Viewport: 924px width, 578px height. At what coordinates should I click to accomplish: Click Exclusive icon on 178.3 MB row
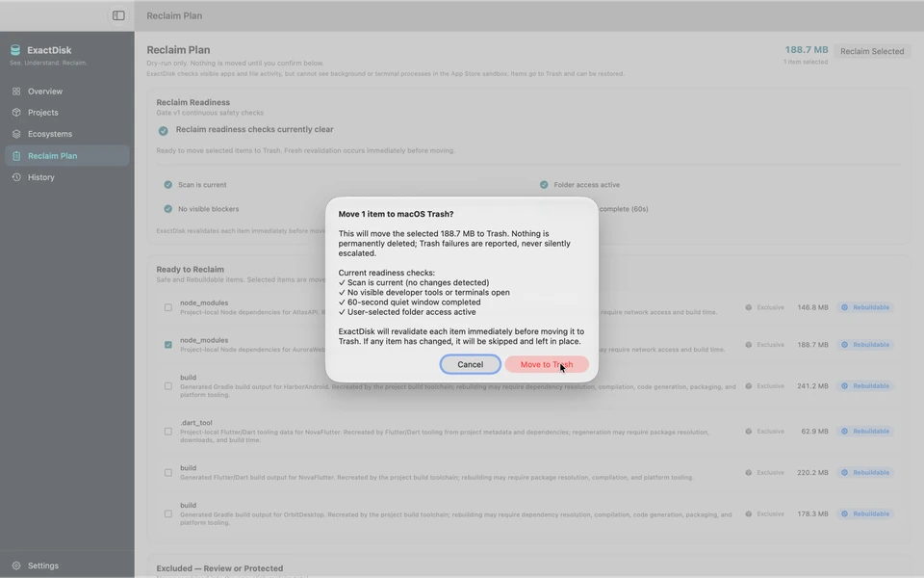(x=749, y=513)
